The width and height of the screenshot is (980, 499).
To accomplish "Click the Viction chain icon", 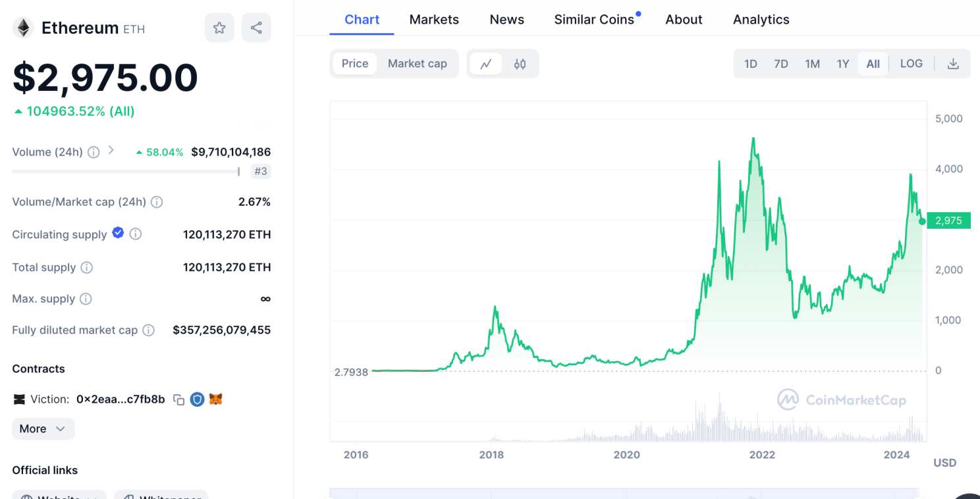I will pos(19,399).
